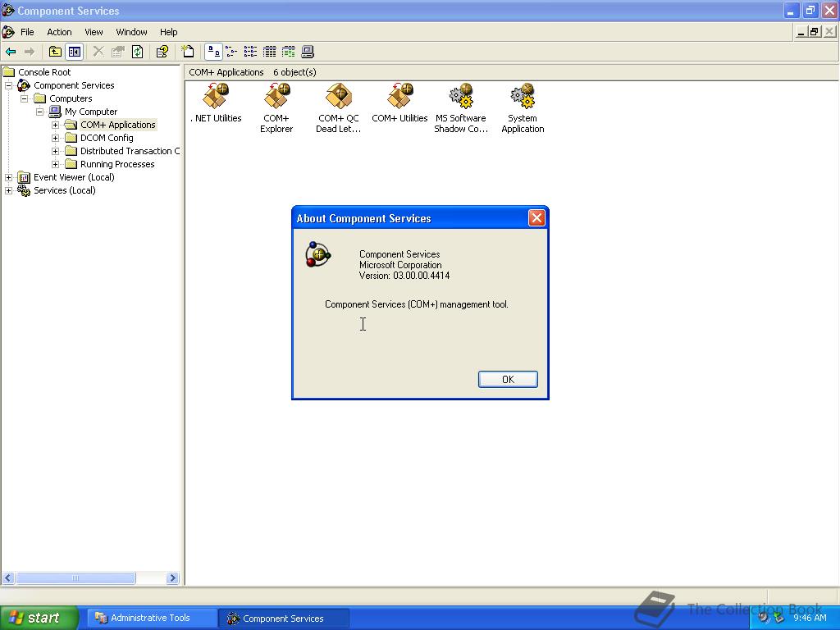This screenshot has width=840, height=630.
Task: Collapse the My Computer tree node
Action: (39, 112)
